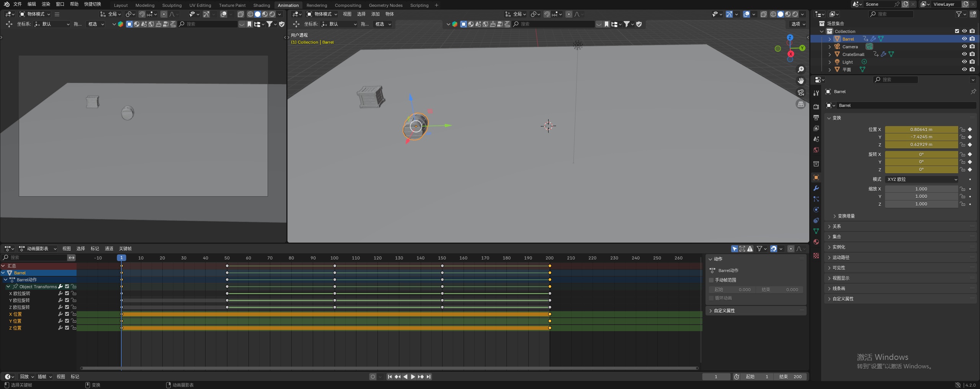Switch to the Geometry Nodes workspace tab
The width and height of the screenshot is (980, 389).
click(385, 5)
